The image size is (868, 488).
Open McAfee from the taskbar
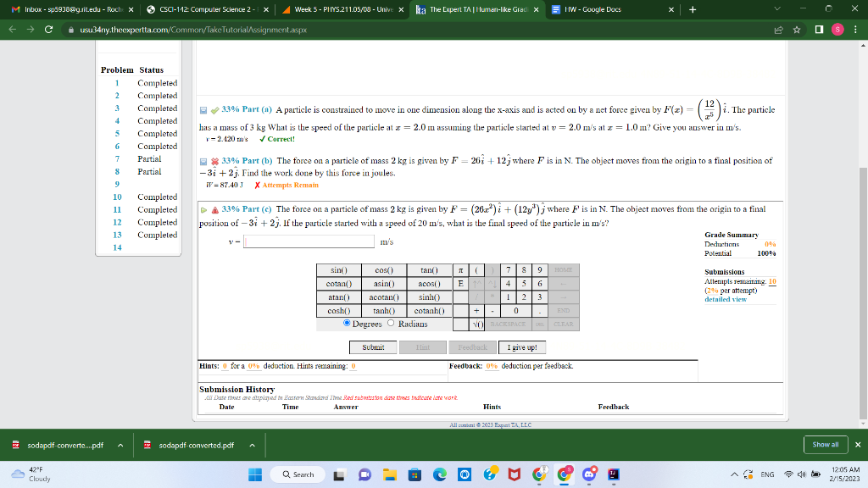tap(514, 474)
